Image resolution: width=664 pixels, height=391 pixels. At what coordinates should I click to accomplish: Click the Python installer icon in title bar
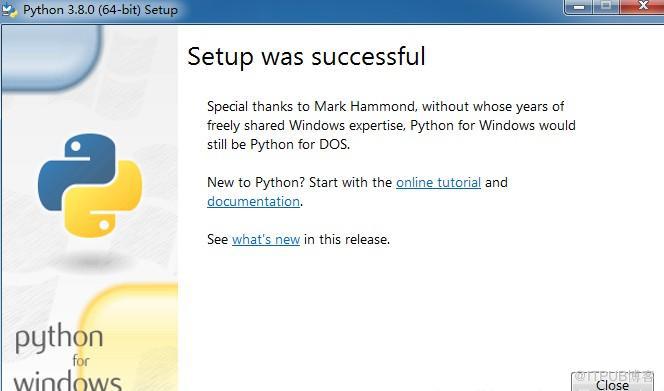(9, 9)
